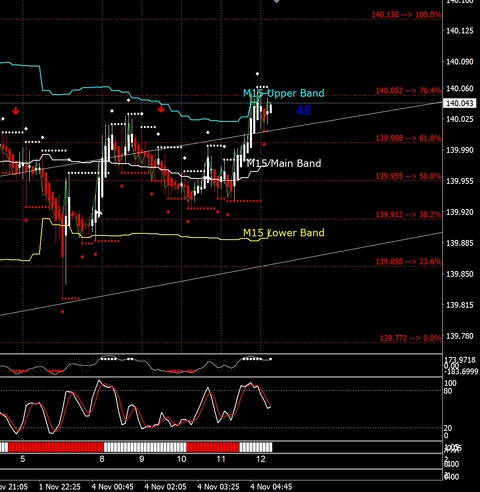Click the 4 Nov 04:45 time label
Screen dimensions: 480x492
click(271, 487)
